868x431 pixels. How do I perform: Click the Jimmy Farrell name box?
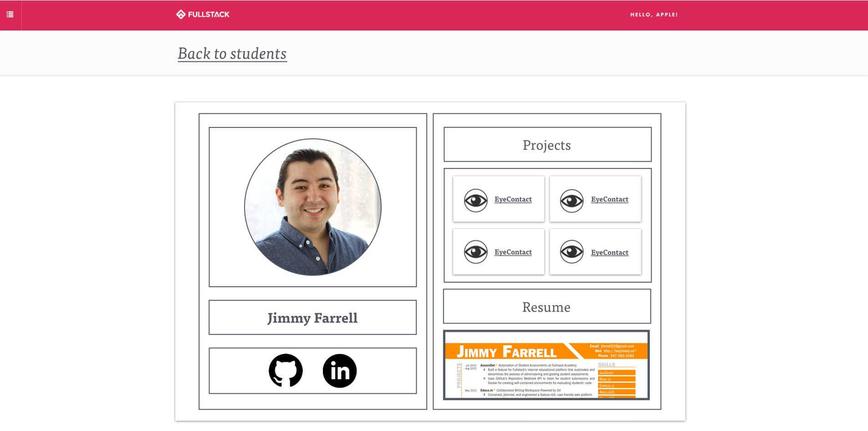[312, 318]
